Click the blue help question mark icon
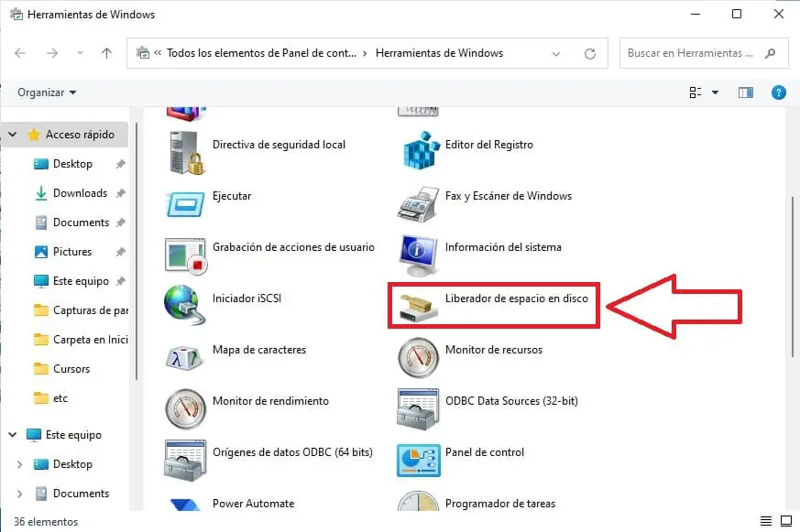 (x=779, y=92)
